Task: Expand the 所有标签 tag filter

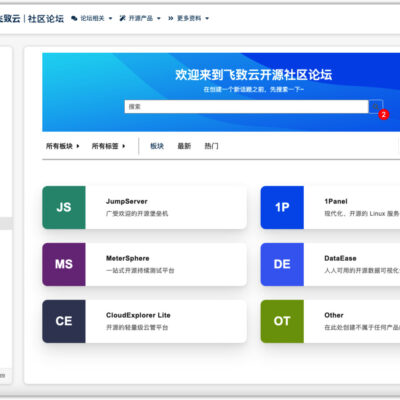Action: pyautogui.click(x=108, y=146)
